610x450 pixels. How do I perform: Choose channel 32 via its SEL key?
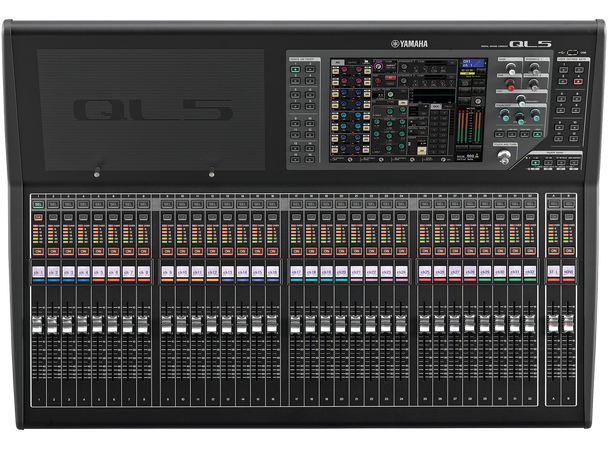click(530, 204)
